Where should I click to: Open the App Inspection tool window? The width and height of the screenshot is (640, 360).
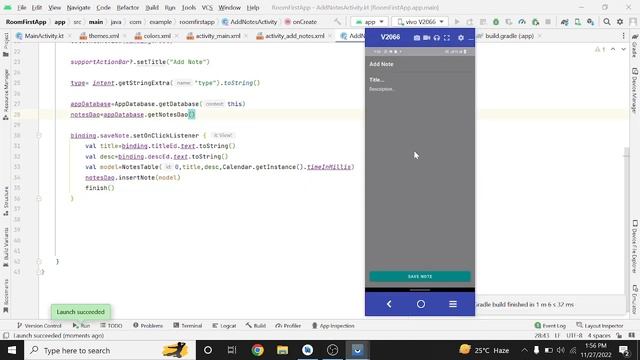333,326
